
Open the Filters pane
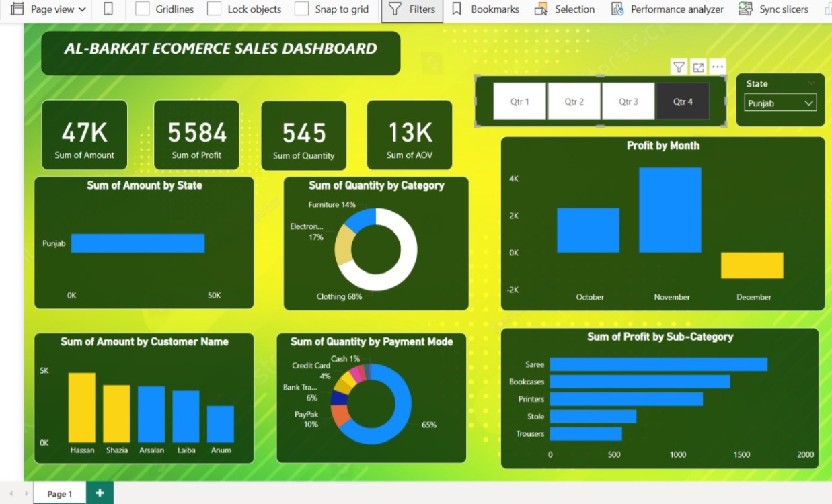click(x=412, y=9)
